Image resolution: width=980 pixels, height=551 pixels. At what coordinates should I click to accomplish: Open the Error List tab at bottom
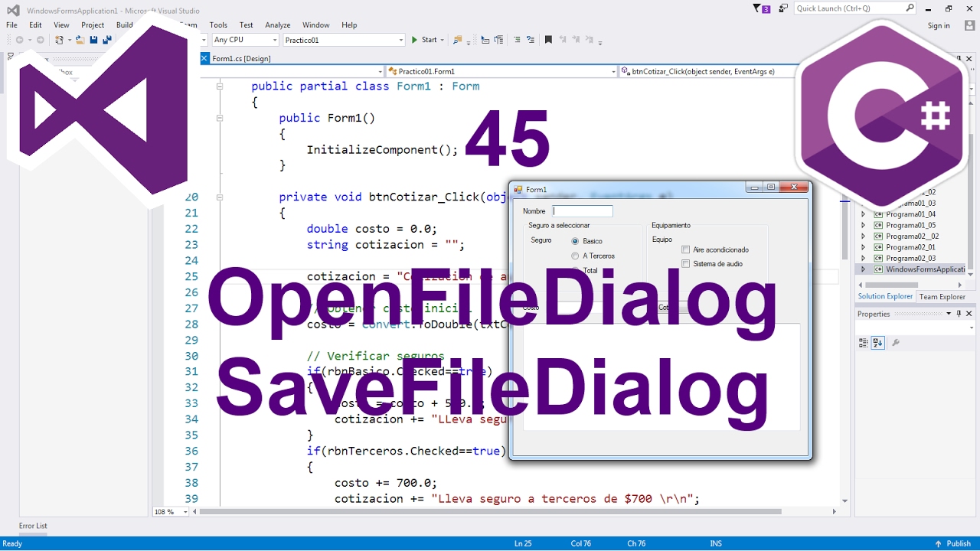(x=33, y=526)
